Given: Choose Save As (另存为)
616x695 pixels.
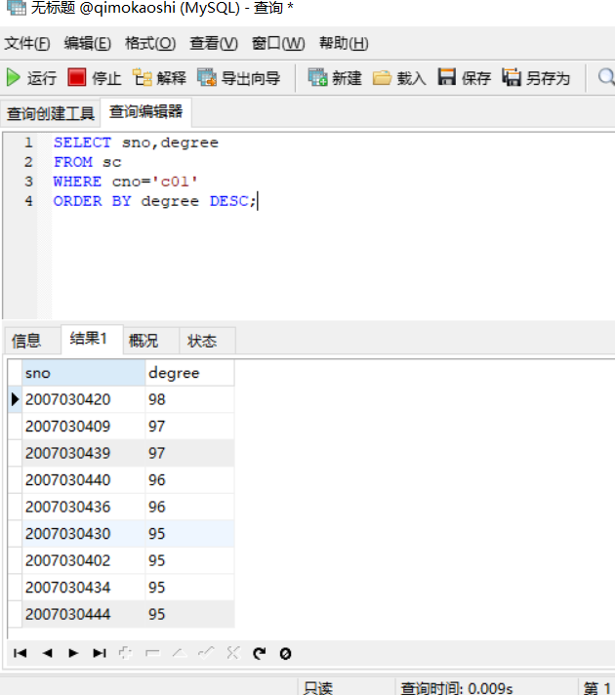Looking at the screenshot, I should coord(536,78).
